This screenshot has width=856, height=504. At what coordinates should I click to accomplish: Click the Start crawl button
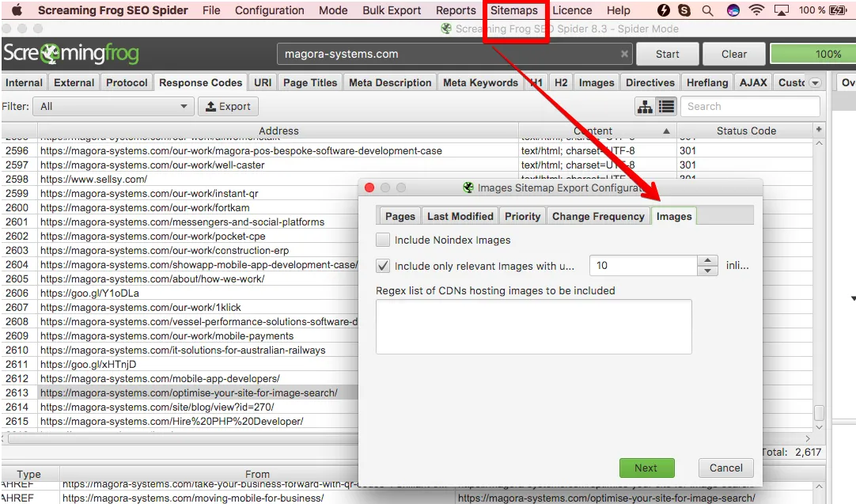coord(667,54)
